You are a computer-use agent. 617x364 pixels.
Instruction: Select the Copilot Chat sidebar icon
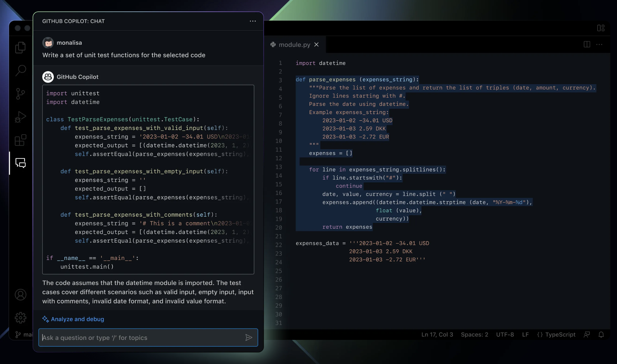20,163
